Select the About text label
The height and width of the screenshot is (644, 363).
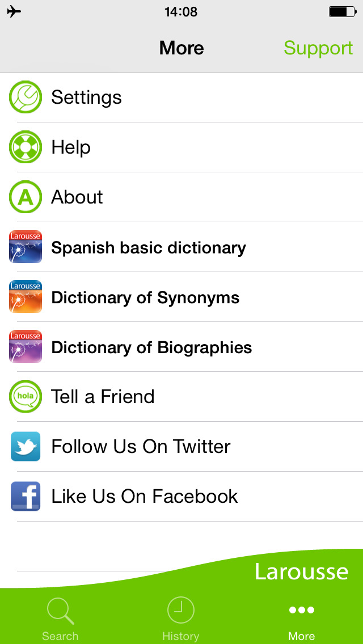[77, 197]
